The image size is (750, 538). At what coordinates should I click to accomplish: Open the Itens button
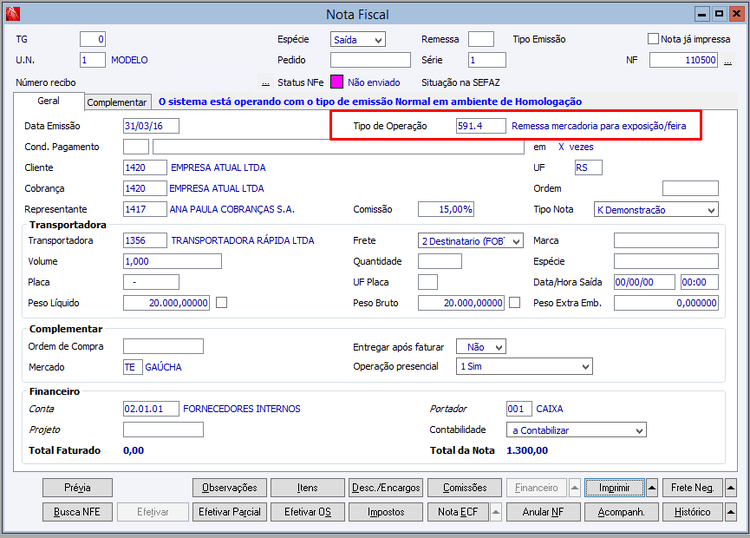coord(307,488)
